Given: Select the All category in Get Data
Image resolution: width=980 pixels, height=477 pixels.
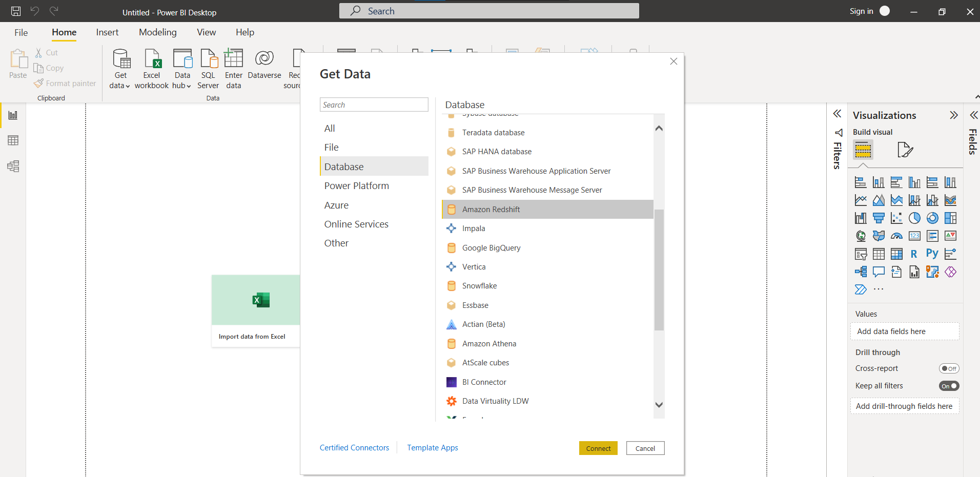Looking at the screenshot, I should pos(374,128).
